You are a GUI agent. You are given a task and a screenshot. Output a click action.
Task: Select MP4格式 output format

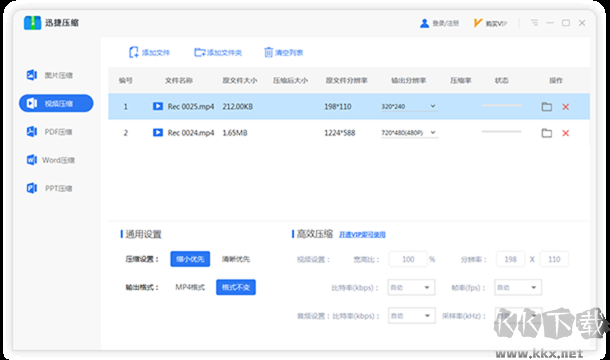tap(190, 287)
